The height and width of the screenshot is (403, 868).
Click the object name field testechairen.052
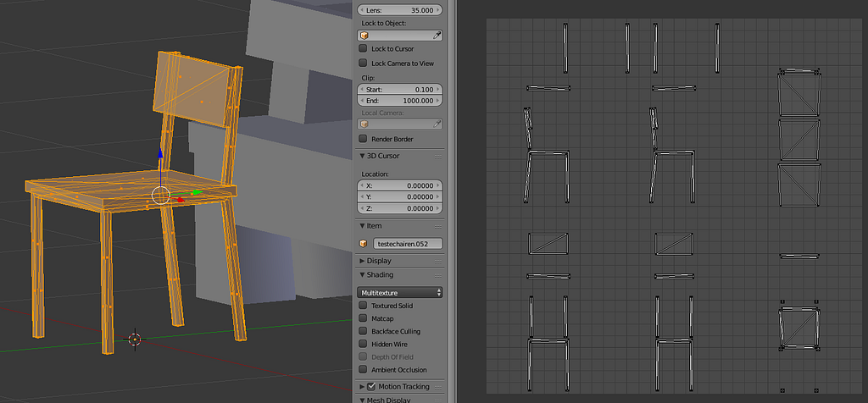pyautogui.click(x=407, y=243)
